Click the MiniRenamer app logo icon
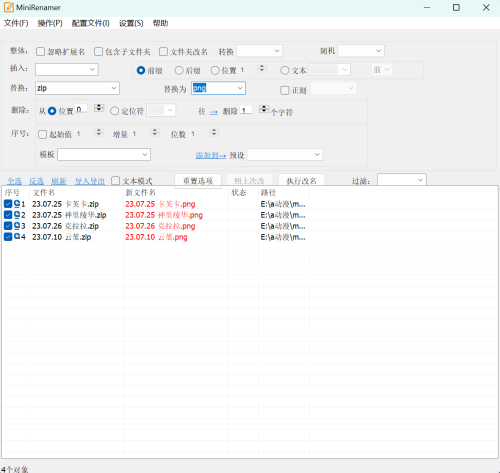Screen dimensions: 500x473 (x=9, y=7)
